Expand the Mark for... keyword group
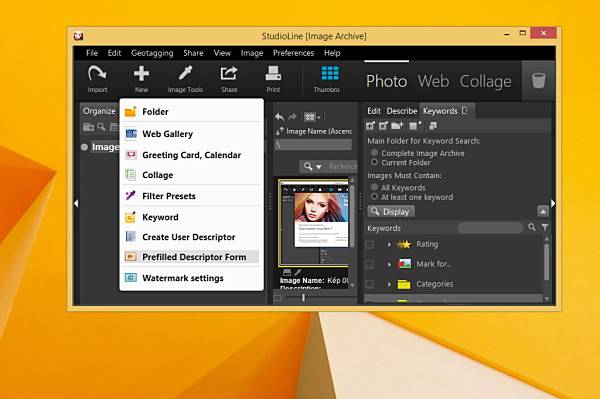Viewport: 600px width, 399px height. point(389,264)
